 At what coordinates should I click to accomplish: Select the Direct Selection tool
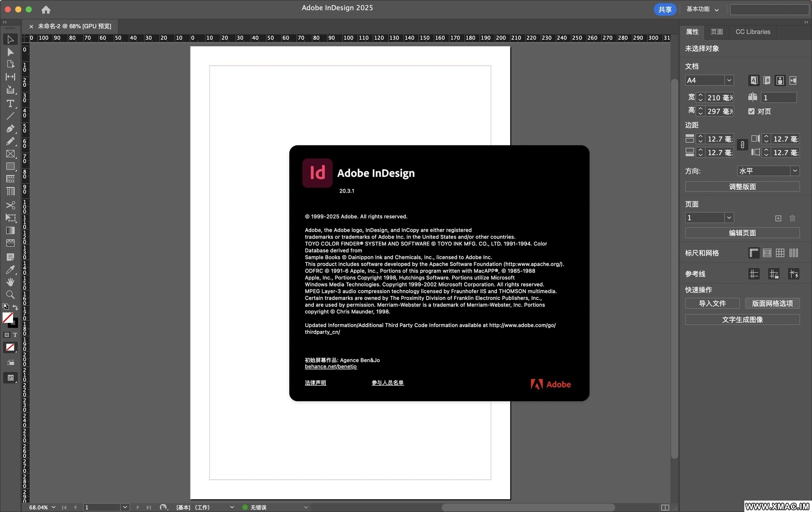(x=11, y=52)
